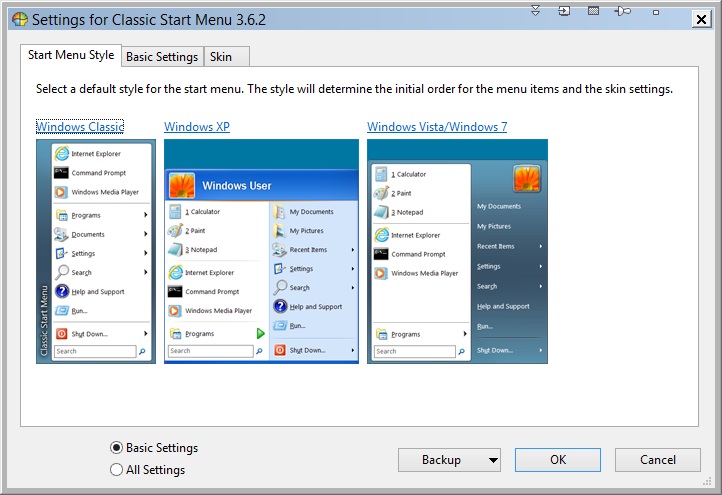722x495 pixels.
Task: Confirm the settings with OK
Action: pyautogui.click(x=558, y=460)
